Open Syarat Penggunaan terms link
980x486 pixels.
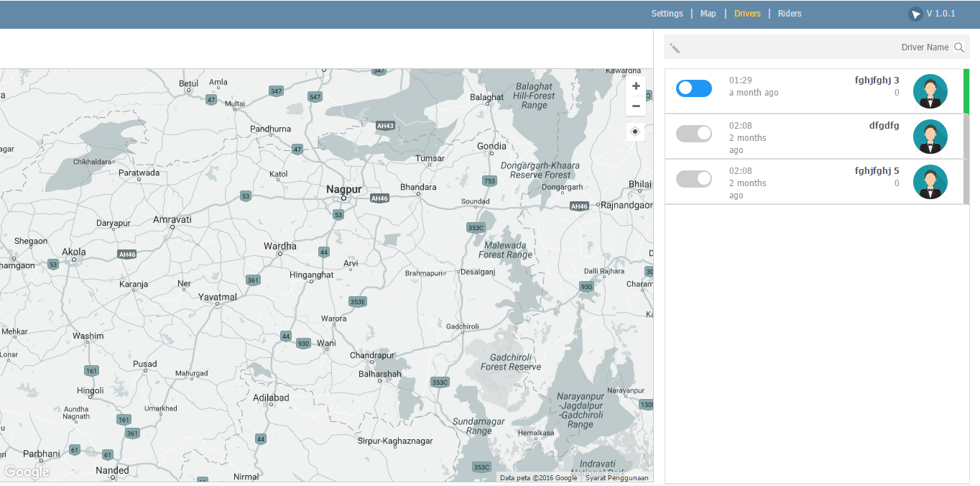(616, 477)
